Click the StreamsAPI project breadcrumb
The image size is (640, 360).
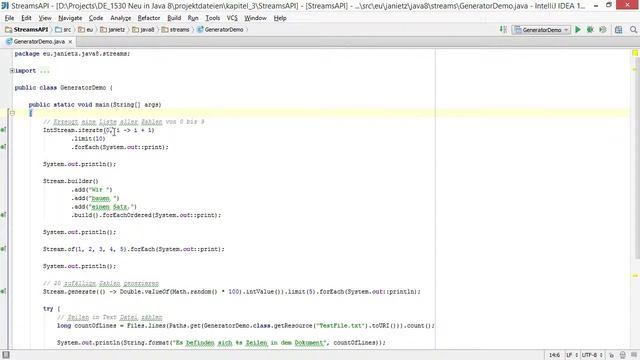click(x=27, y=29)
